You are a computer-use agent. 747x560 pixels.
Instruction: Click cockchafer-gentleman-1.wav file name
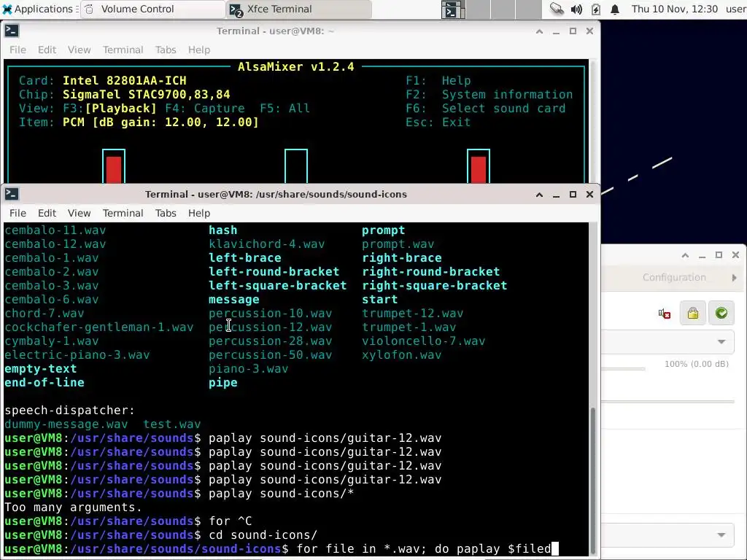(x=99, y=327)
